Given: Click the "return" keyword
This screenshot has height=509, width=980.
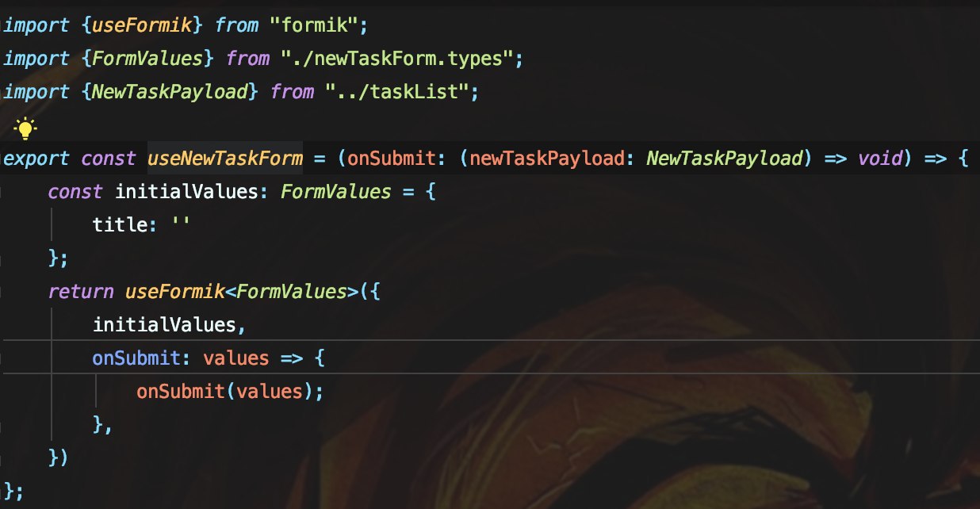Looking at the screenshot, I should click(x=81, y=292).
